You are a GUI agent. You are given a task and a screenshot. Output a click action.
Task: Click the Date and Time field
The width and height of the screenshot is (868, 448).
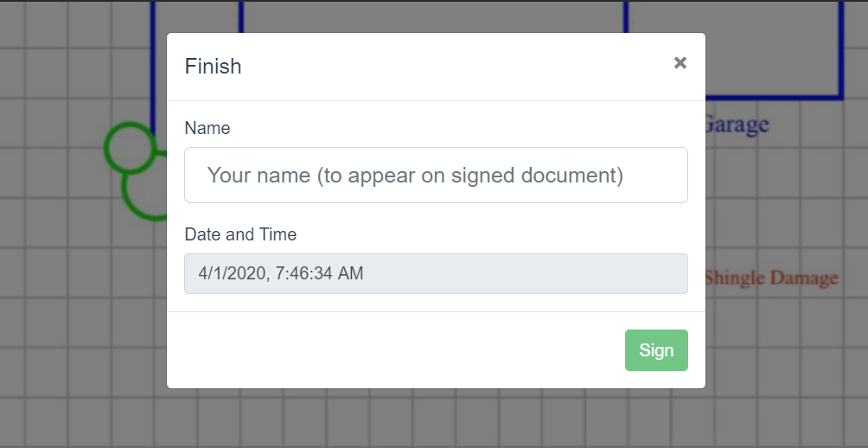coord(437,273)
